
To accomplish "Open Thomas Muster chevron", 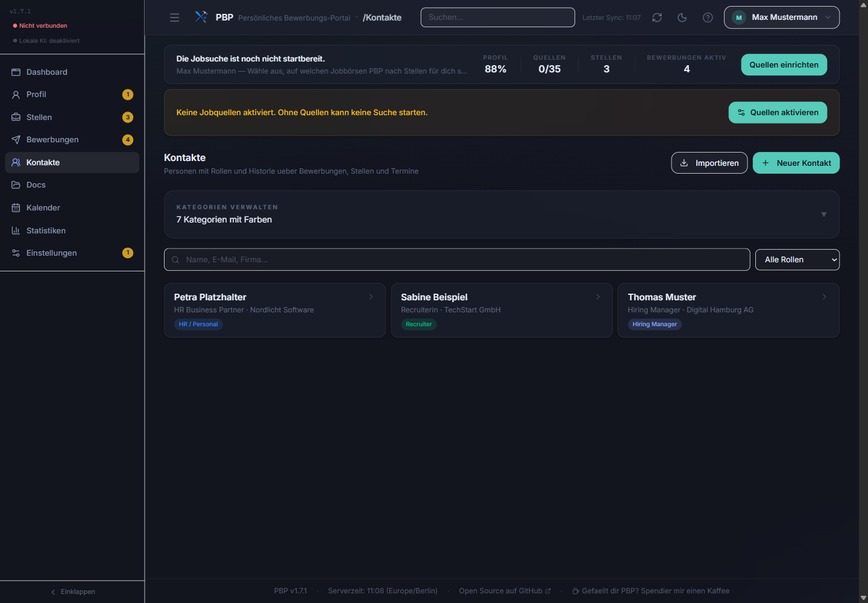I will (x=825, y=297).
